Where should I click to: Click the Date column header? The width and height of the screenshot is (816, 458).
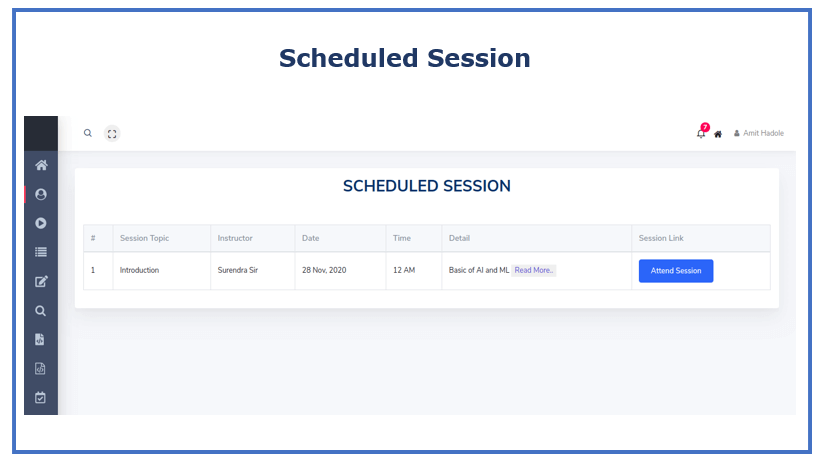311,238
